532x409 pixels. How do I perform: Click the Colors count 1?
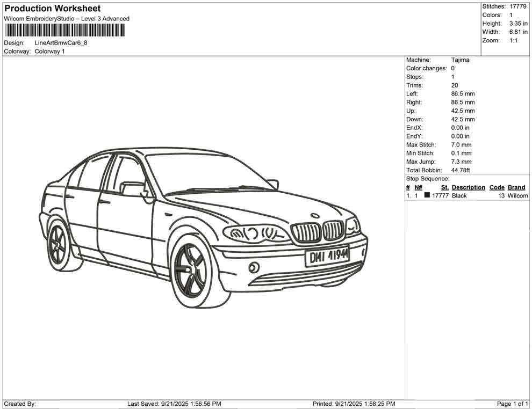tap(511, 15)
